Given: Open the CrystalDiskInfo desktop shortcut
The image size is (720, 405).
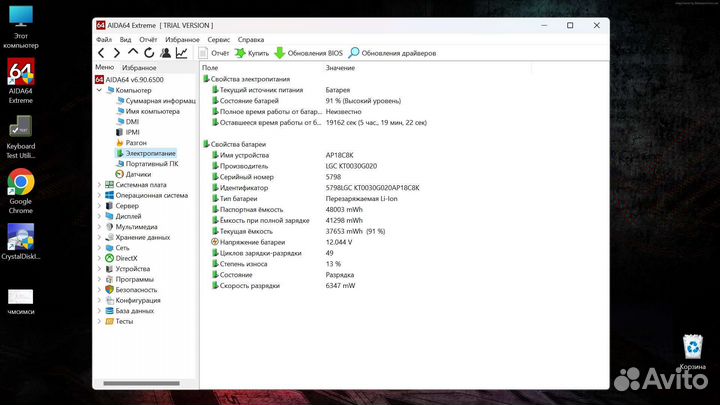Looking at the screenshot, I should pyautogui.click(x=21, y=242).
